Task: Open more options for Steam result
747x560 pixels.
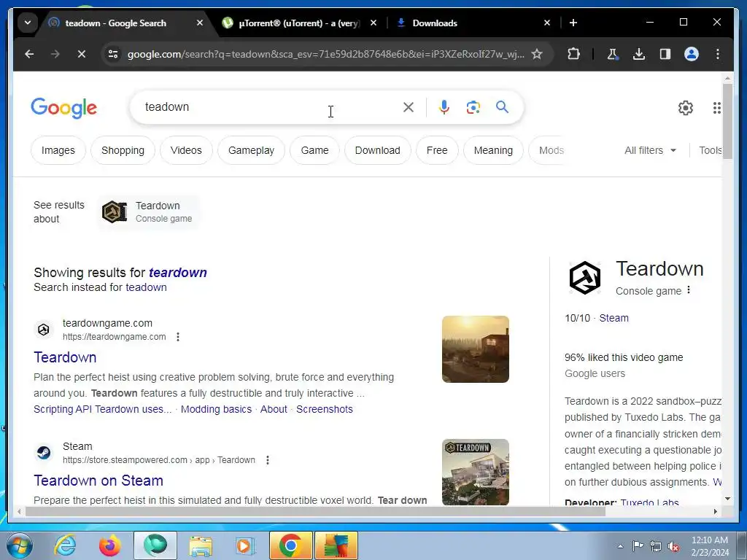Action: [268, 460]
